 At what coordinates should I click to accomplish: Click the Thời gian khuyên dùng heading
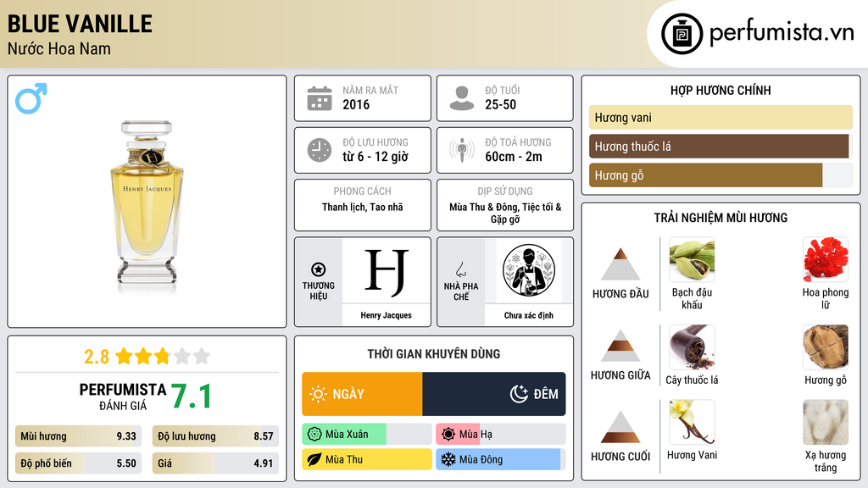434,354
